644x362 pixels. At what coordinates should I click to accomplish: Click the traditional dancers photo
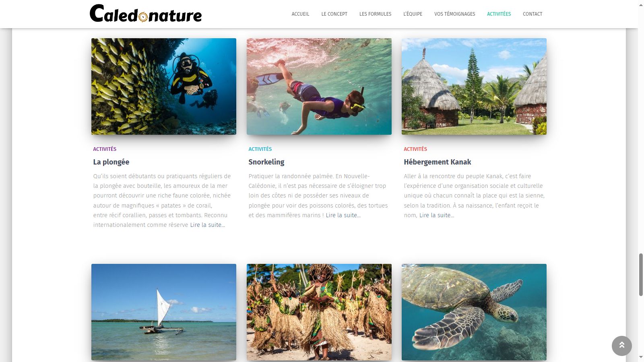tap(319, 312)
